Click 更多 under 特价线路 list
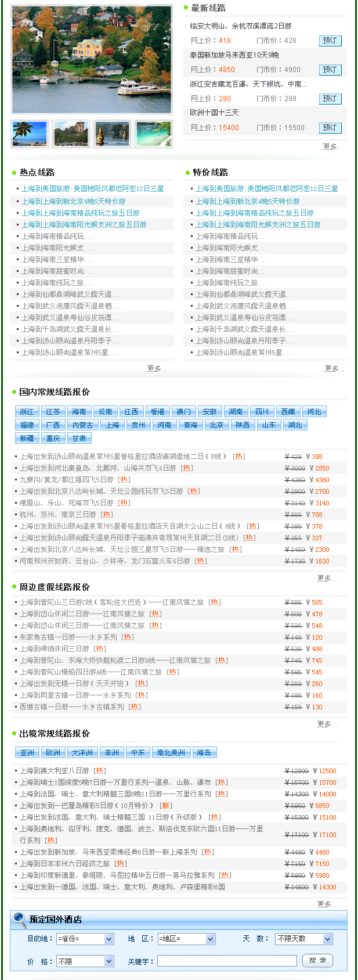Viewport: 358px width, 980px height. tap(334, 368)
